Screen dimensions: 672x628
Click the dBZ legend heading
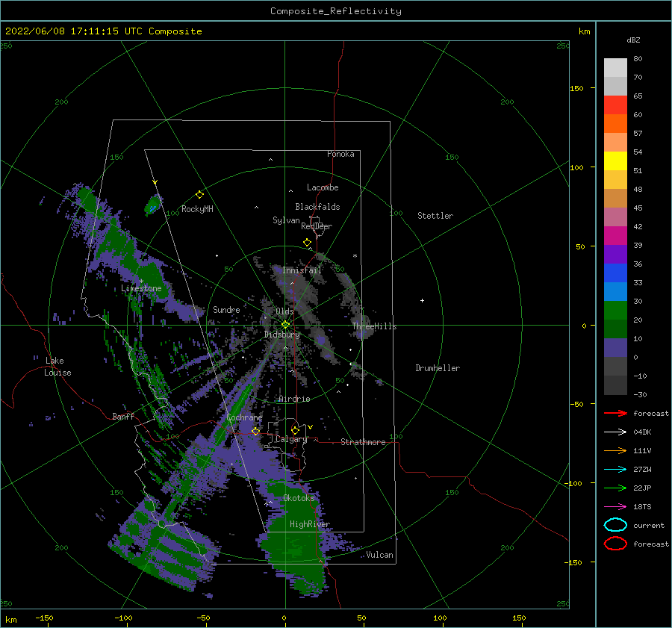(x=633, y=40)
